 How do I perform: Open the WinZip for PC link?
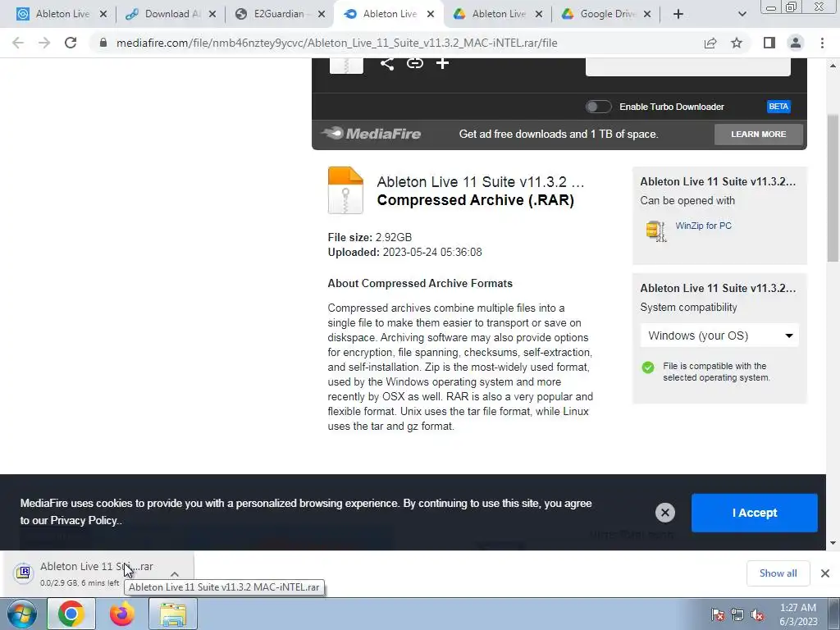point(703,226)
